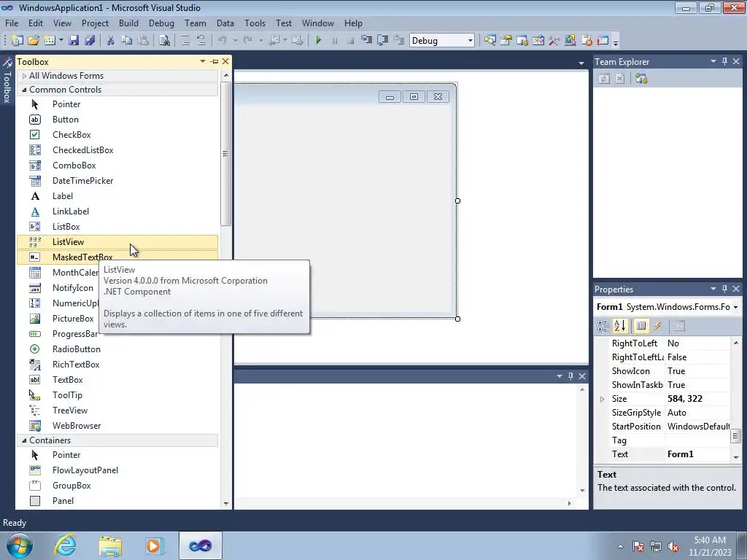Expand the All Windows Forms group

click(24, 76)
